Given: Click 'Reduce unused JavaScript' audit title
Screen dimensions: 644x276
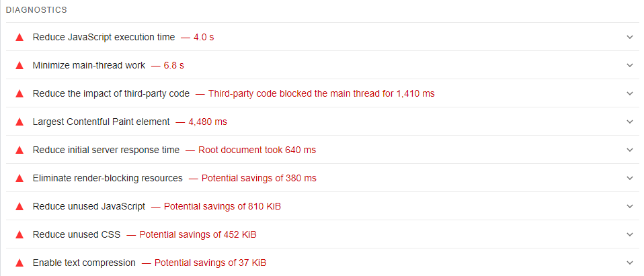Looking at the screenshot, I should 89,206.
